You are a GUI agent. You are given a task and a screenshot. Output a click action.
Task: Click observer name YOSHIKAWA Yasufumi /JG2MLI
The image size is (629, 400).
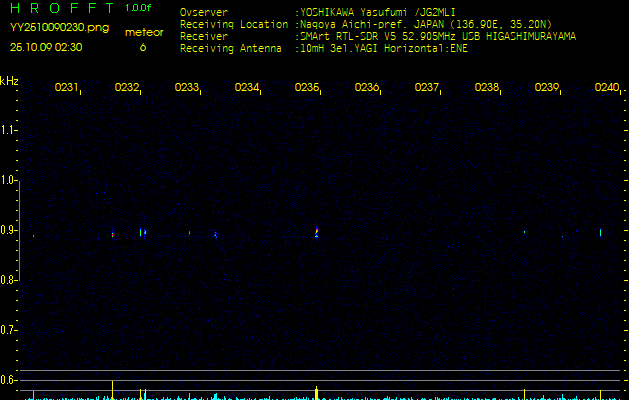(x=377, y=12)
